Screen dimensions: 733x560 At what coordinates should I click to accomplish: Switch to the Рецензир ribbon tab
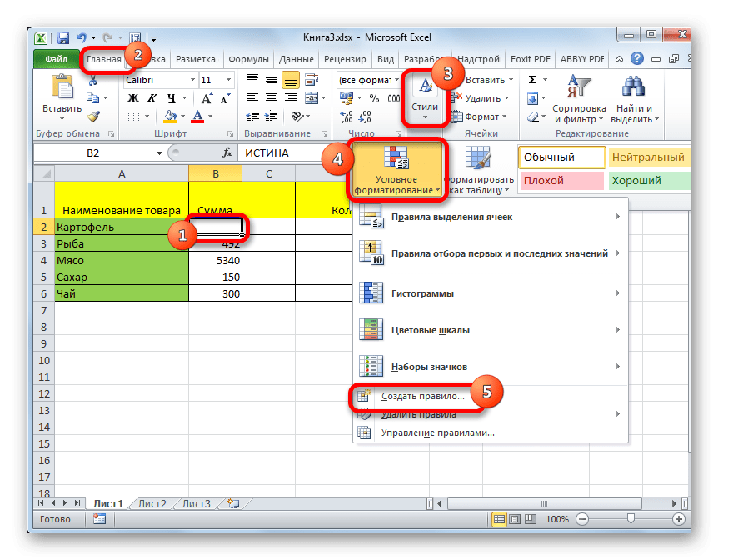tap(345, 59)
